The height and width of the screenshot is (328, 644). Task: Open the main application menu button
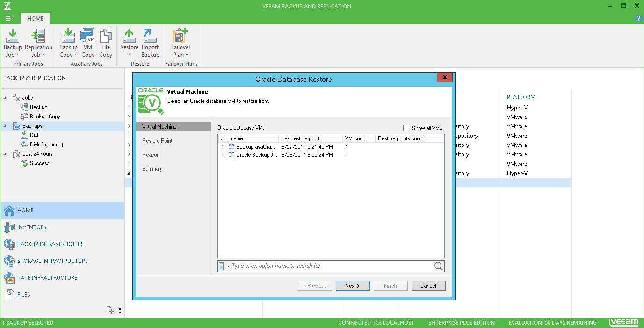pos(10,19)
